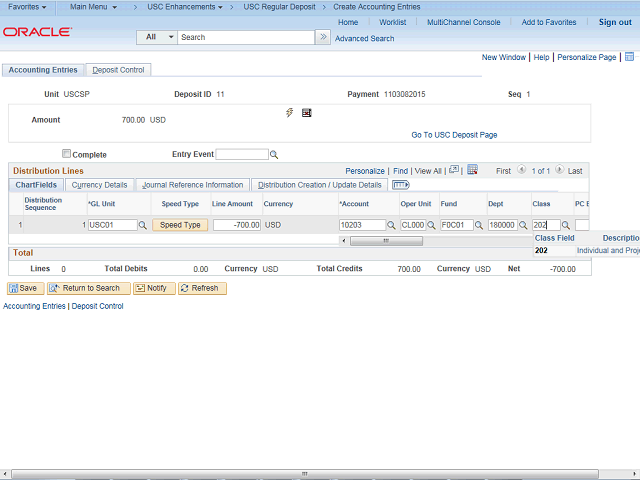Click the show all columns tab icon
Screen dimensions: 640x480
400,185
